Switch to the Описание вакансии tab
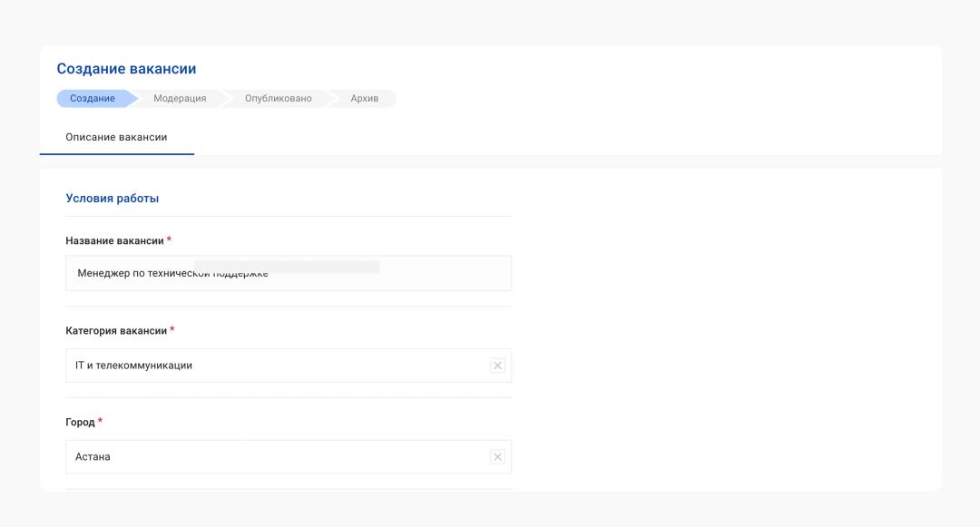The image size is (980, 527). pyautogui.click(x=116, y=138)
